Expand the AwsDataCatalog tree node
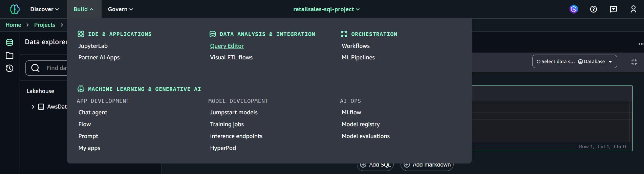 coord(33,107)
